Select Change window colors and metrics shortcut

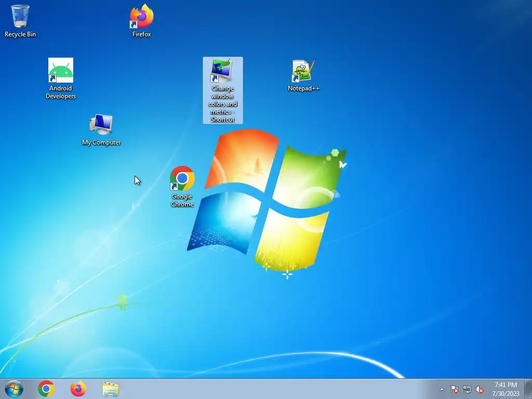click(222, 90)
